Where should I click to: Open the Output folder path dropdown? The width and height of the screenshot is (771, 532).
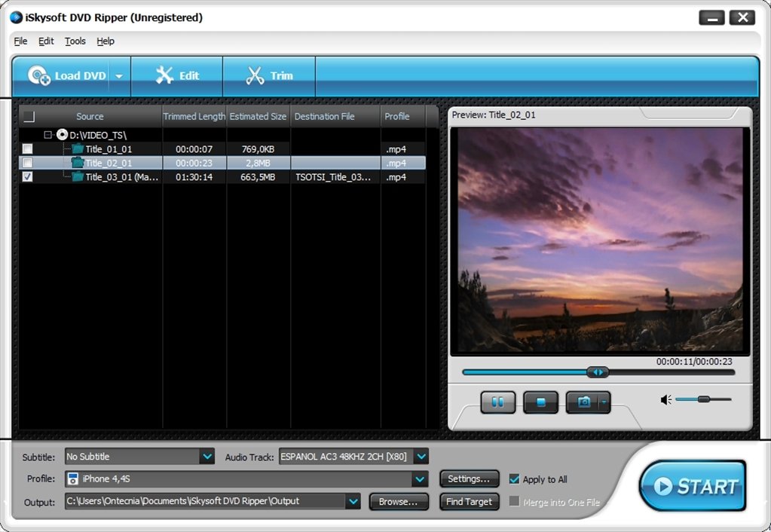coord(353,502)
